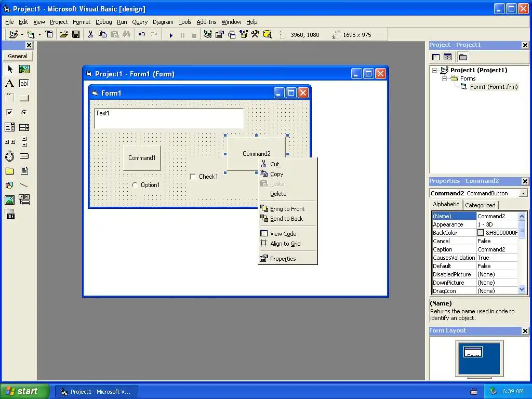Select the Timer control in the toolbox
Image resolution: width=532 pixels, height=399 pixels.
click(10, 156)
